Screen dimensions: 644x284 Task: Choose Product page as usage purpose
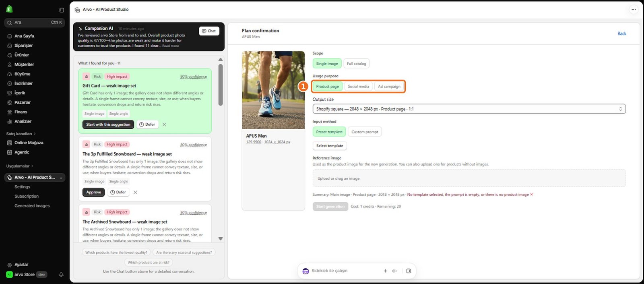pyautogui.click(x=327, y=87)
